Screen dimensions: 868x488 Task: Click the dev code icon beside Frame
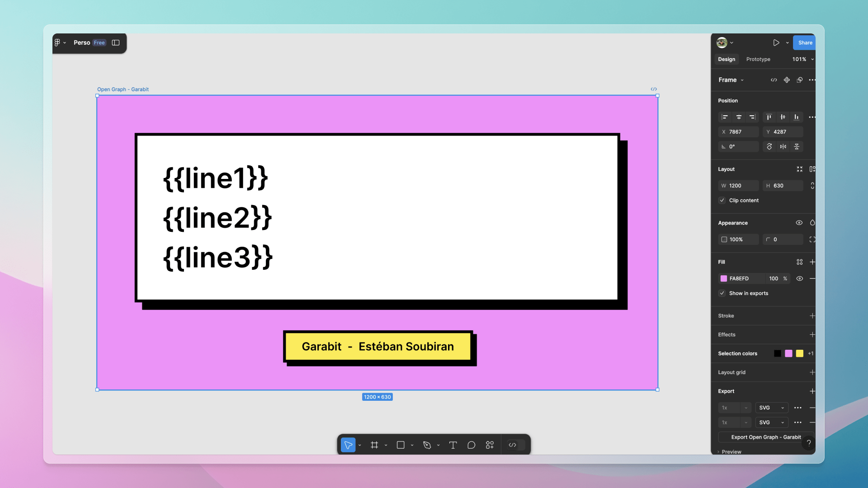[774, 80]
